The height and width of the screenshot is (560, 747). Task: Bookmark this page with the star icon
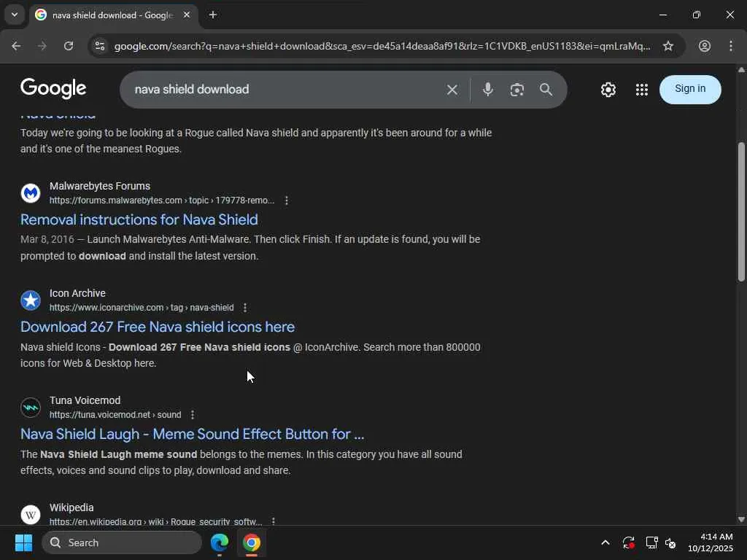[x=668, y=46]
